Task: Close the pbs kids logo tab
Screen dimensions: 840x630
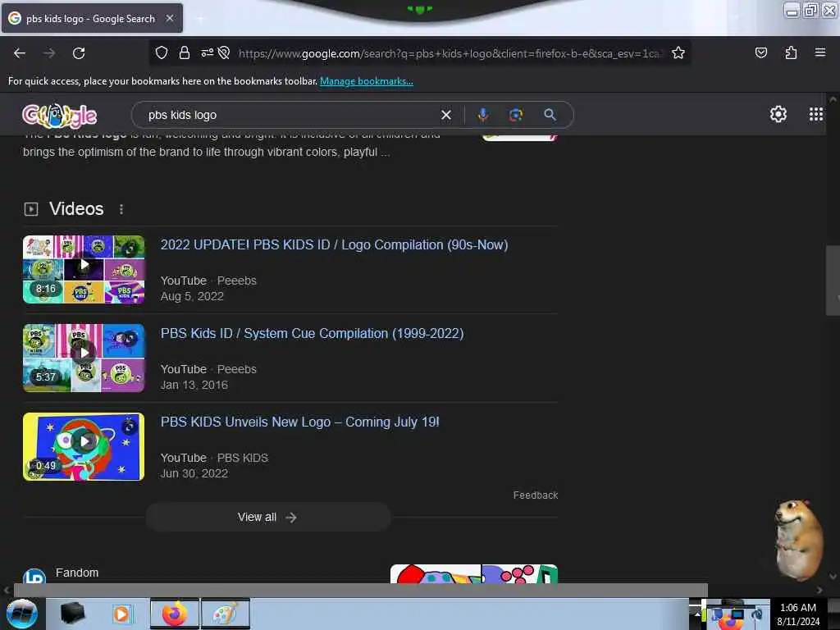Action: tap(169, 18)
